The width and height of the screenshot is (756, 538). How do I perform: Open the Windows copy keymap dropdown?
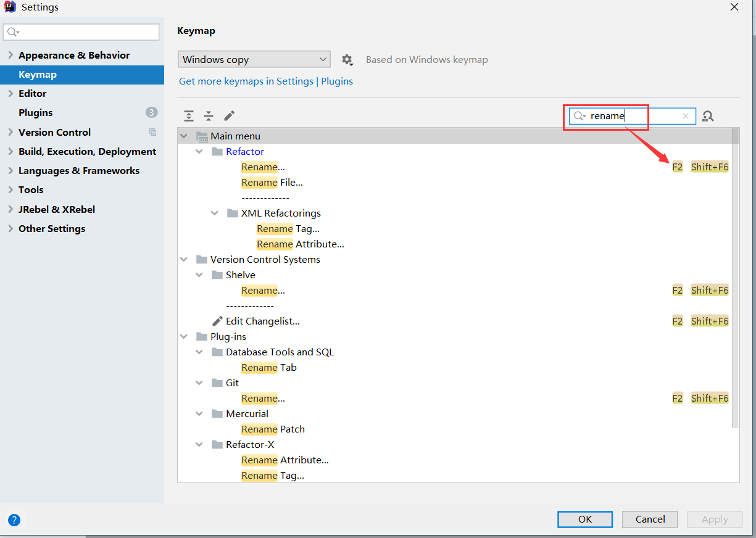point(254,60)
